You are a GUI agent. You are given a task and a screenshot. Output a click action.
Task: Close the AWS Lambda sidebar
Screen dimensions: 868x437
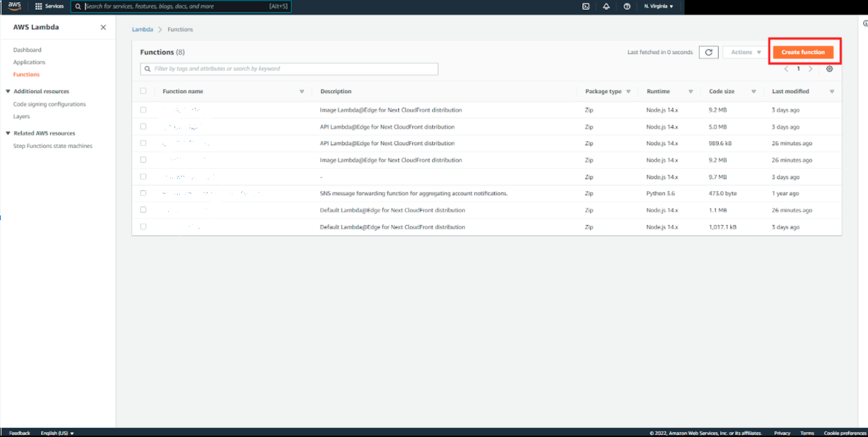tap(103, 27)
